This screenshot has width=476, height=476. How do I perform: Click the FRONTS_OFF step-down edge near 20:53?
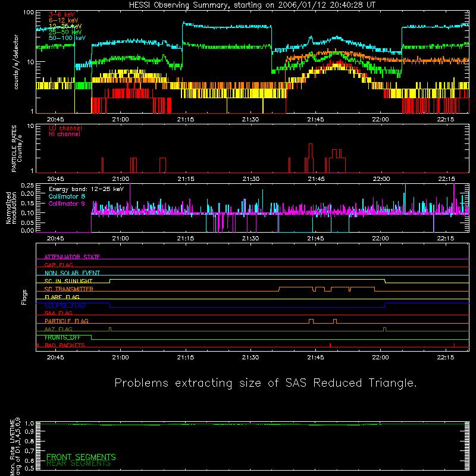pos(92,337)
